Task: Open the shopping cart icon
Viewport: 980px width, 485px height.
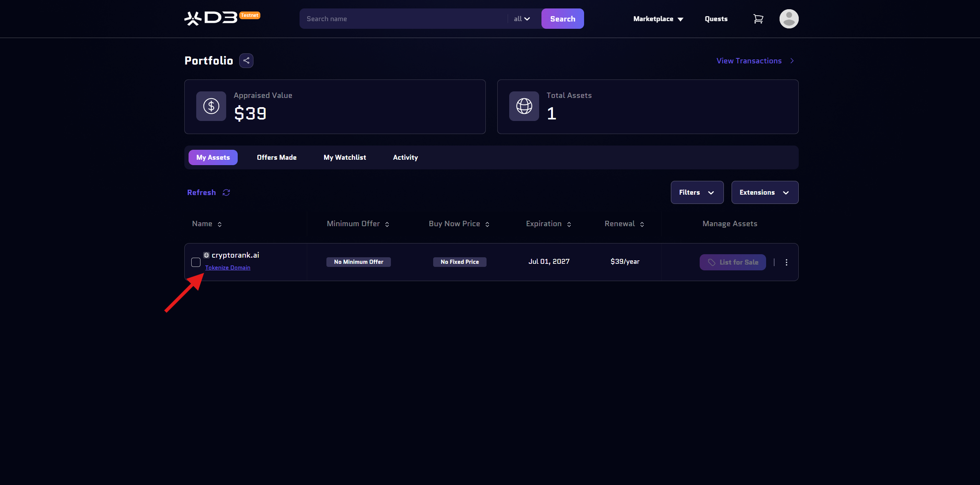Action: click(x=758, y=19)
